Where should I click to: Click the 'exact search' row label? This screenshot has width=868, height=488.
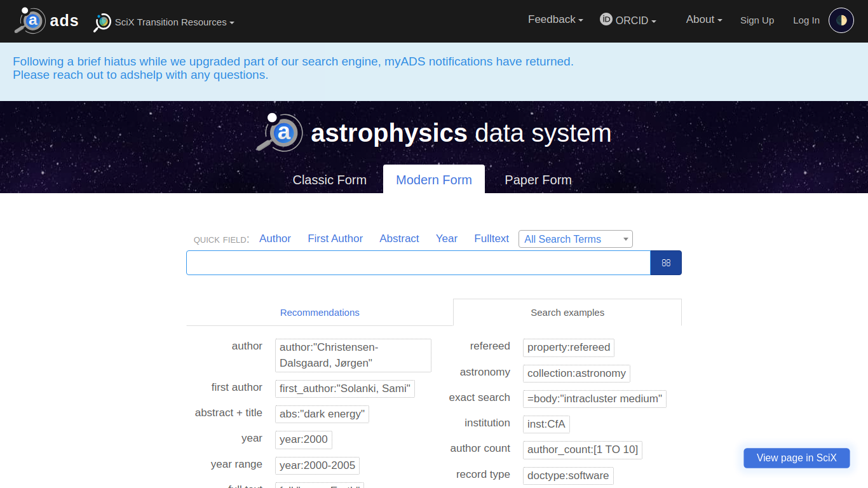[x=480, y=398]
